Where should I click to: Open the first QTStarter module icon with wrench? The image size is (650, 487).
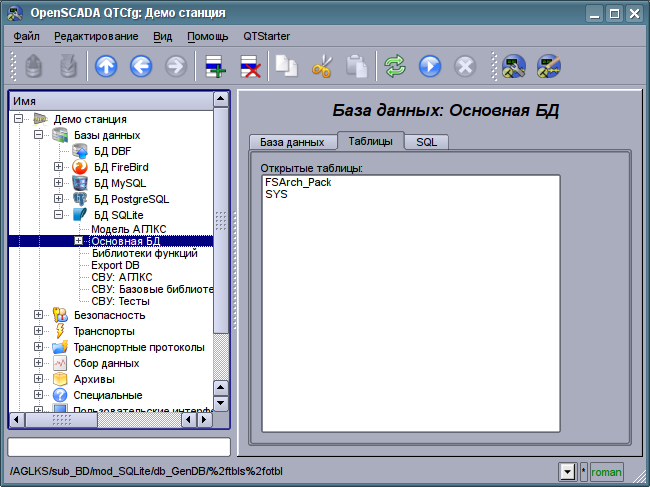[x=514, y=66]
